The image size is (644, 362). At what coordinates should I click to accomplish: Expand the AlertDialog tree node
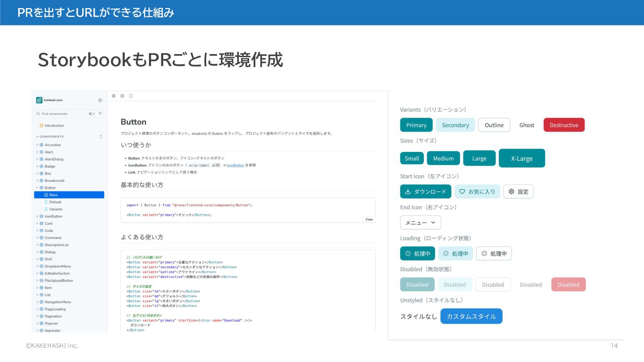pos(37,159)
